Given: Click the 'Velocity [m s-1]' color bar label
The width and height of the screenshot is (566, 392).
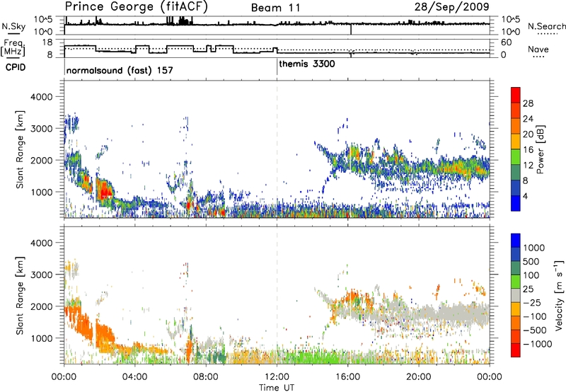Looking at the screenshot, I should coord(559,295).
